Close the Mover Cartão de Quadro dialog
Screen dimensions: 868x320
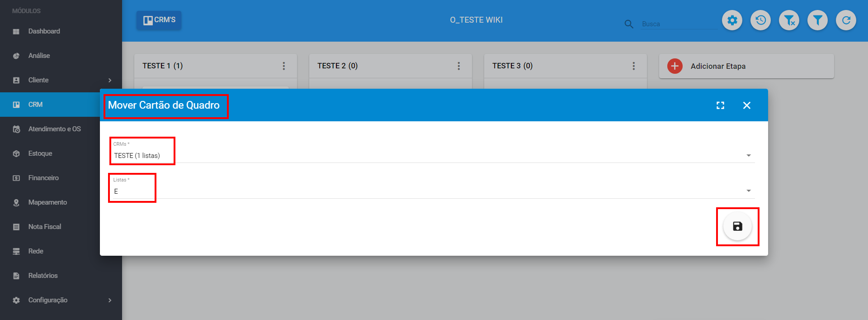click(746, 105)
